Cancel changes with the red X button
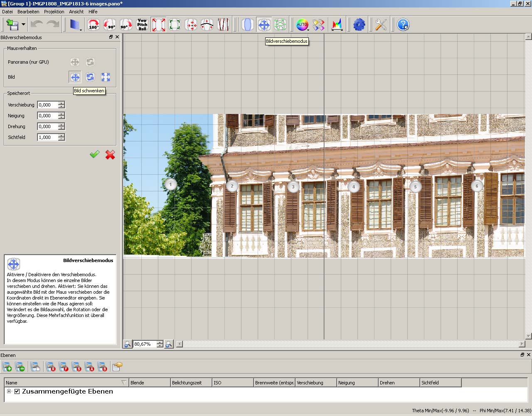This screenshot has width=532, height=416. 110,155
